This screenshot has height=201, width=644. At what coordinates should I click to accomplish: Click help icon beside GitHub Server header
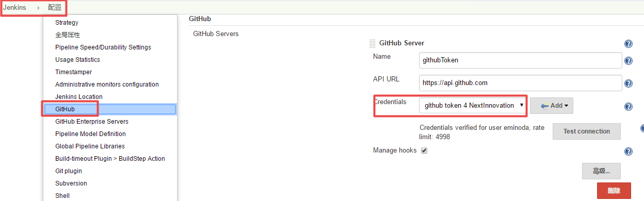point(628,44)
